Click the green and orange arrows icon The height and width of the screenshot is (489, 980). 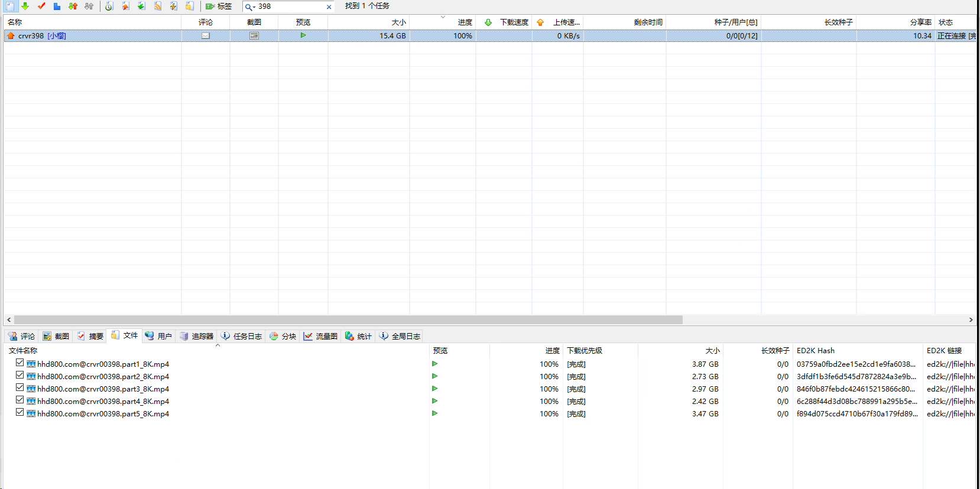click(73, 6)
